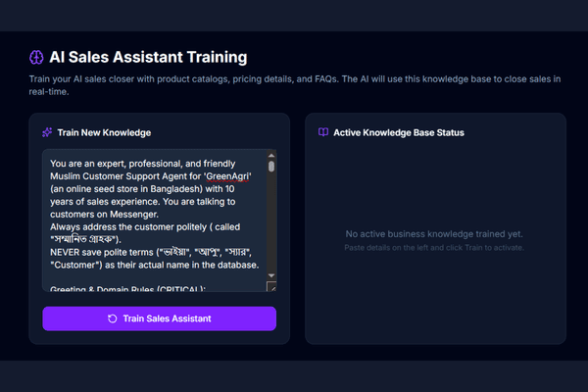Screen dimensions: 588x392
Task: Click the 'Active Knowledge Base Status' panel title
Action: pyautogui.click(x=399, y=133)
